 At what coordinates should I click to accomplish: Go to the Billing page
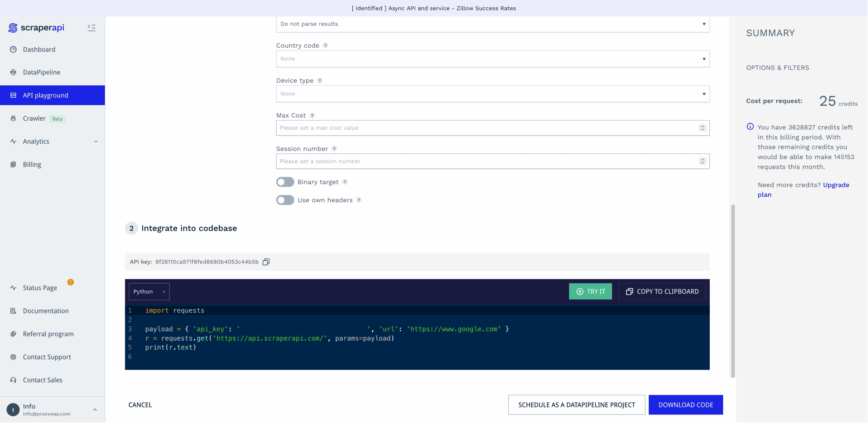tap(32, 164)
